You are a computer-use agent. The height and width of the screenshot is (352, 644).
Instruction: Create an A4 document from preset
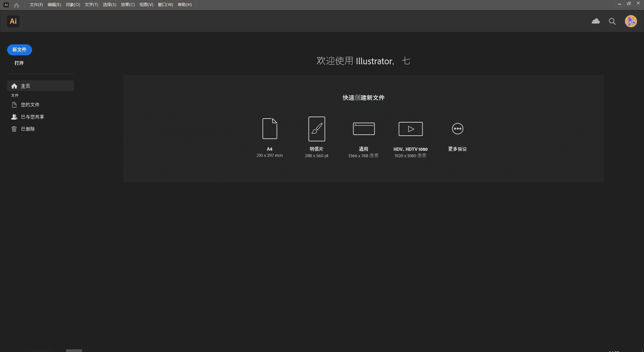click(269, 129)
